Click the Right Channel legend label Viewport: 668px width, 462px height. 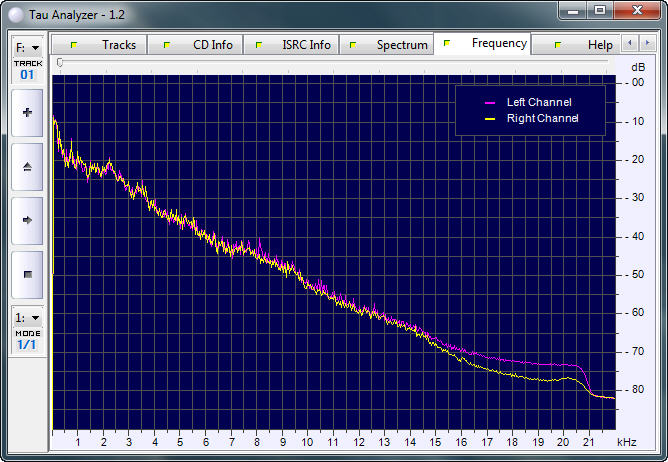point(542,118)
